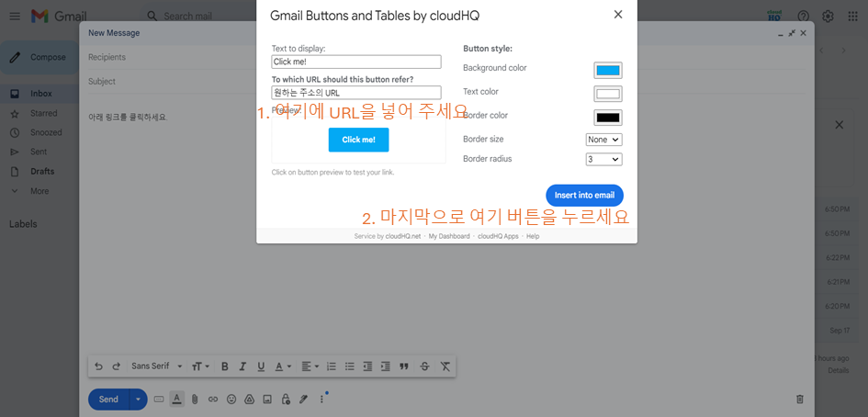The width and height of the screenshot is (868, 417).
Task: Redo edit in compose toolbar
Action: pyautogui.click(x=117, y=366)
